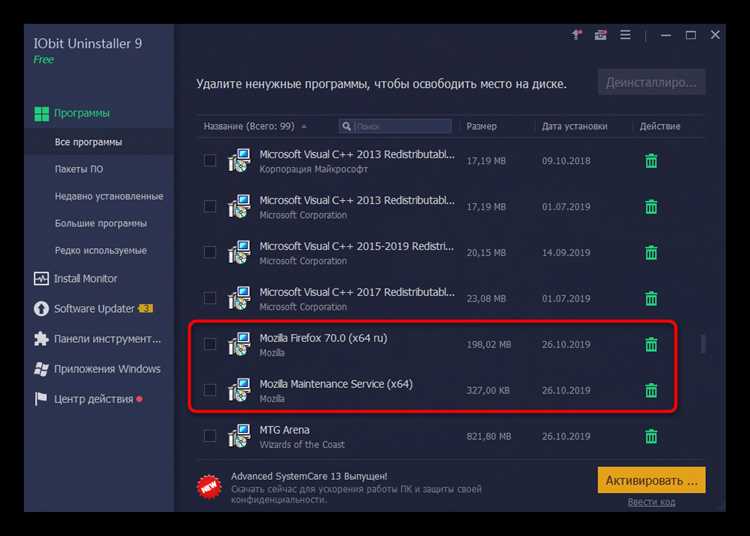Viewport: 750px width, 536px height.
Task: Click the Активировать button
Action: coord(651,480)
